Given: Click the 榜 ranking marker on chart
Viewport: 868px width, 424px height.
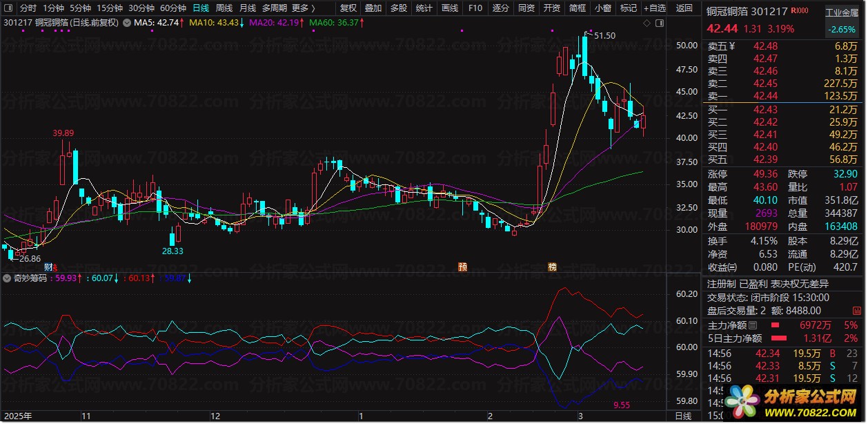Looking at the screenshot, I should [552, 267].
